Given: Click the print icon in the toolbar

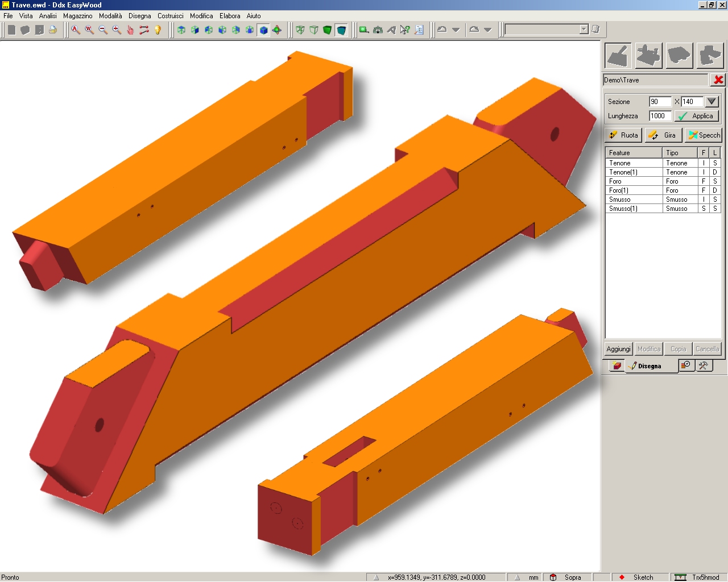Looking at the screenshot, I should (x=53, y=30).
